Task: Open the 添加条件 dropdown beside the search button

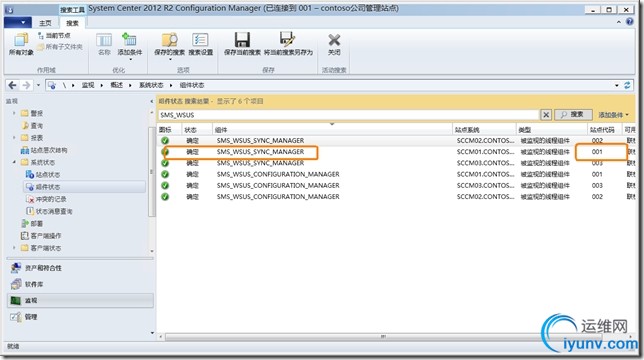Action: click(x=613, y=115)
